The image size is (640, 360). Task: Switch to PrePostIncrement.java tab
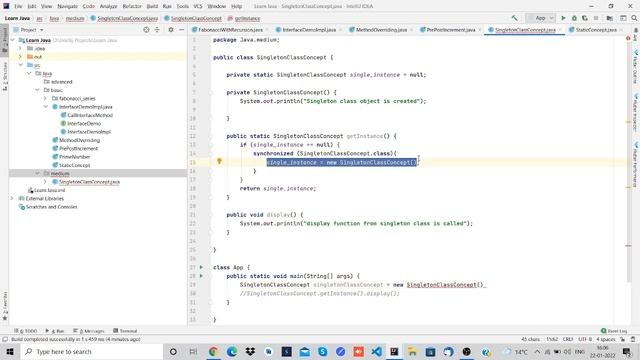(451, 30)
